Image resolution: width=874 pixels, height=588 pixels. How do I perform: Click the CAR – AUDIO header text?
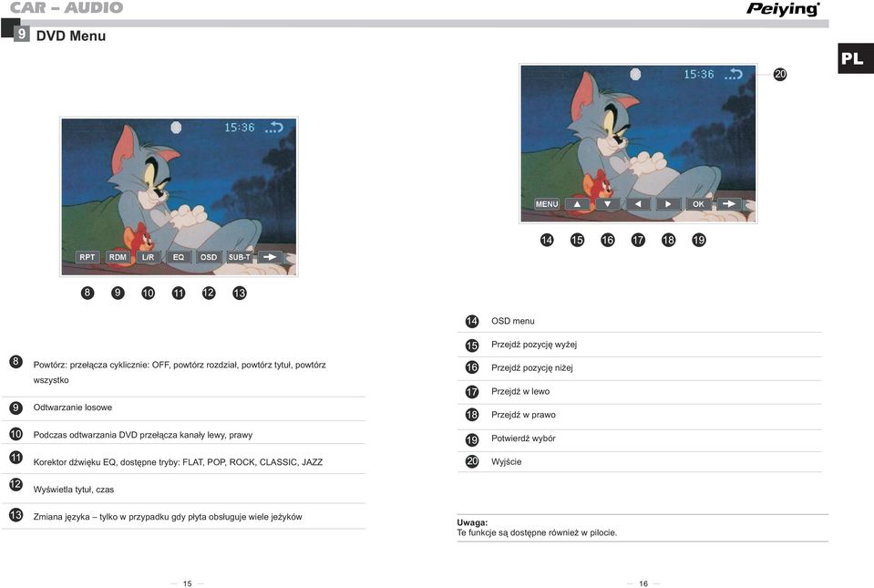click(67, 7)
